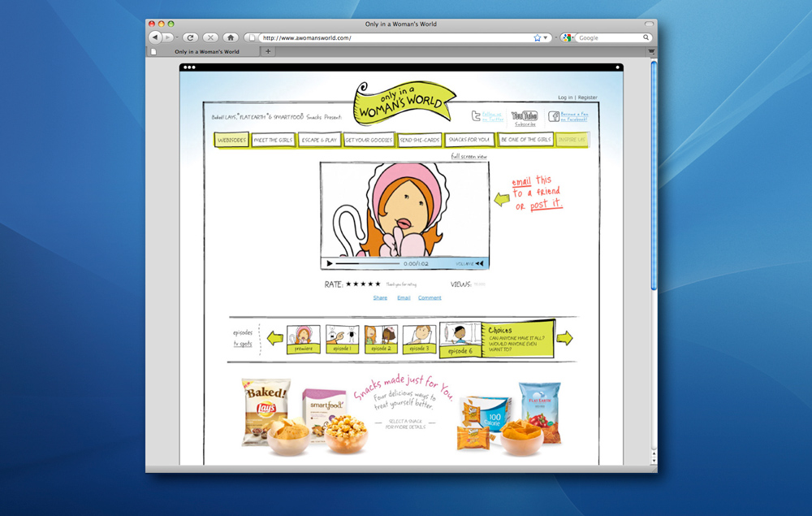Rate the video five stars
Image resolution: width=812 pixels, height=516 pixels.
(378, 284)
